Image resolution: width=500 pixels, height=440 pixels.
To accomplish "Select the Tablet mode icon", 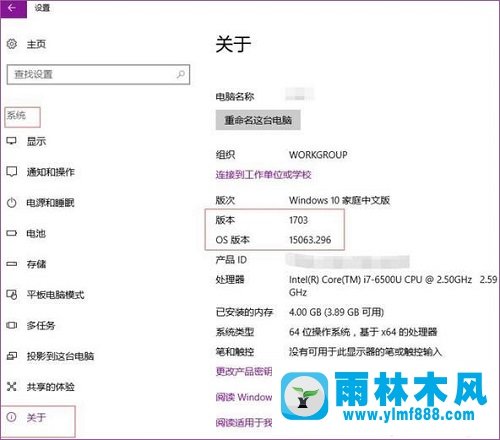I will coord(12,295).
